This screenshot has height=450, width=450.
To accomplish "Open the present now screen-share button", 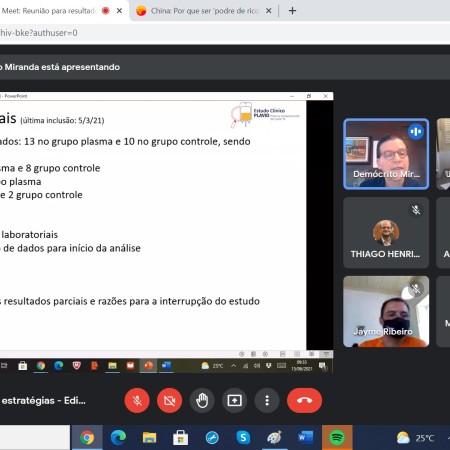I will 235,400.
